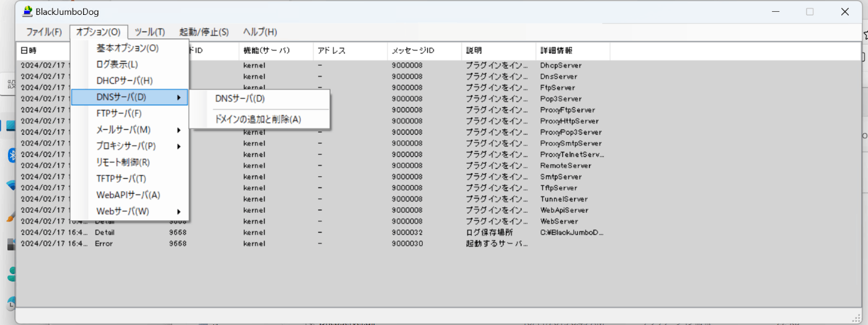This screenshot has width=868, height=325.
Task: Click the thread ID 9668 in the Error row
Action: tap(178, 244)
